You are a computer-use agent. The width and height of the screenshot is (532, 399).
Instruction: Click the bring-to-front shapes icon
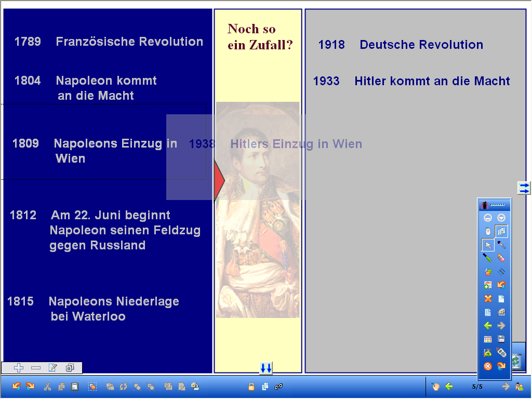click(137, 387)
